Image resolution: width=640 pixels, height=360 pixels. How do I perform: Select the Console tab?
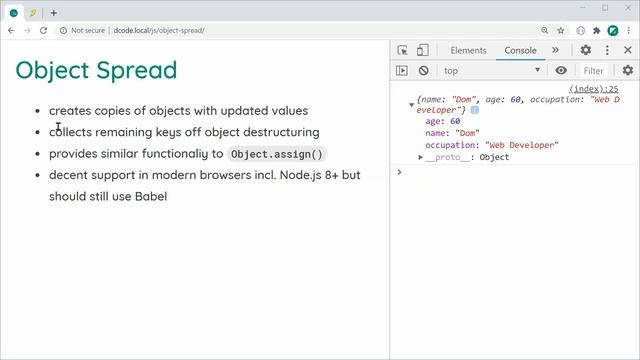pos(520,50)
